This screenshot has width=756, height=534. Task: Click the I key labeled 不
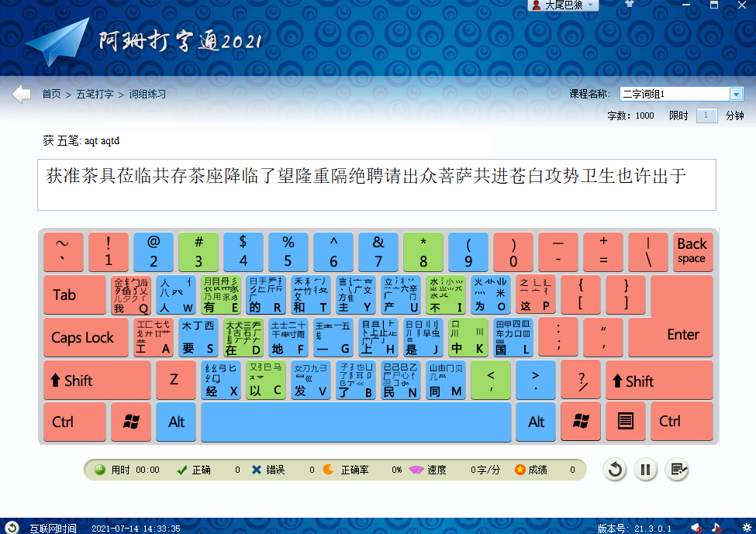[x=445, y=295]
